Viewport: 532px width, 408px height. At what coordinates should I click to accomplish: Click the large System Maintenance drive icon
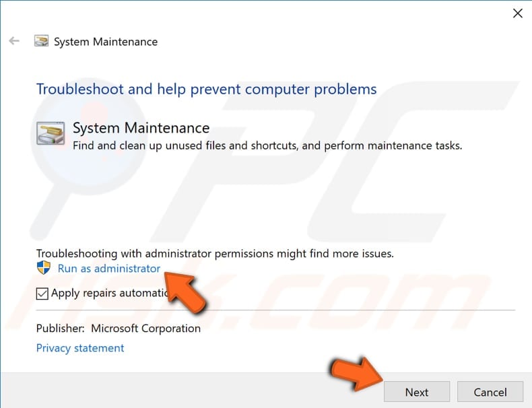51,133
